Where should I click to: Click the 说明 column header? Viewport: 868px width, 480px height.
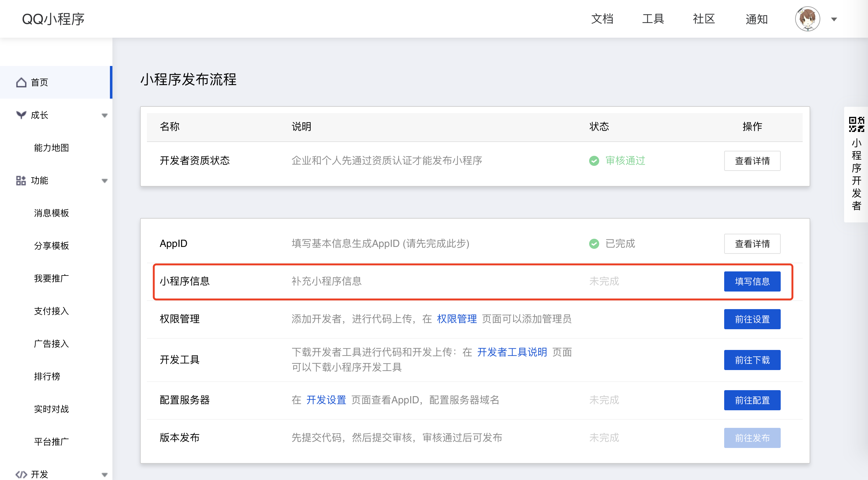pos(301,127)
